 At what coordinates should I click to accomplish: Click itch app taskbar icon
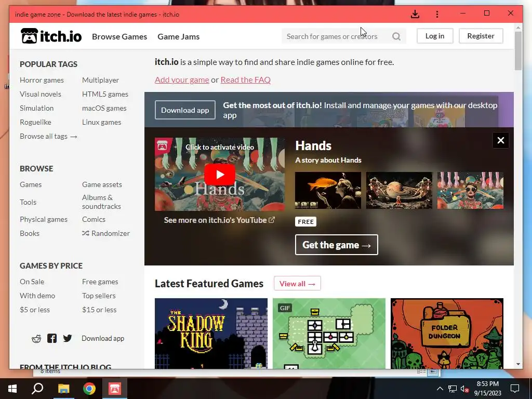[x=115, y=389]
